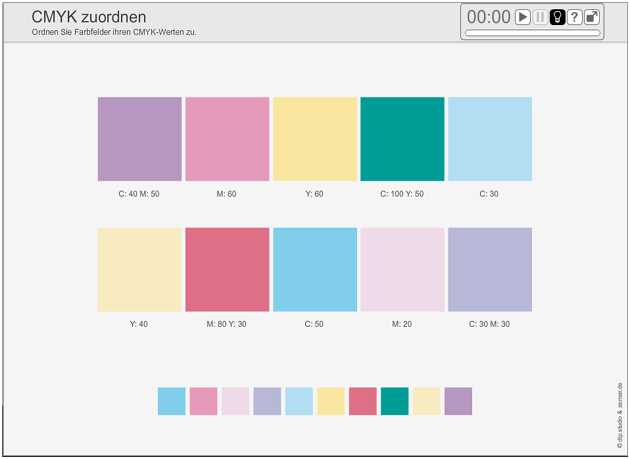Select the purple swatch at bottom row end

(458, 401)
